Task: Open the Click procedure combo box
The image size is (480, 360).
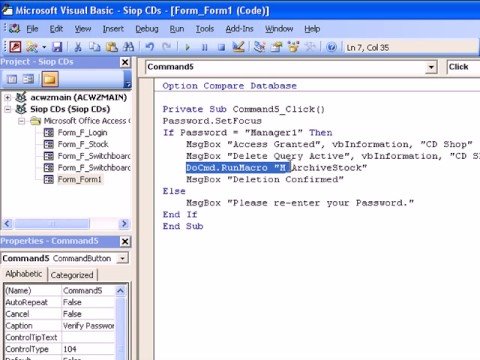Action: (x=463, y=67)
